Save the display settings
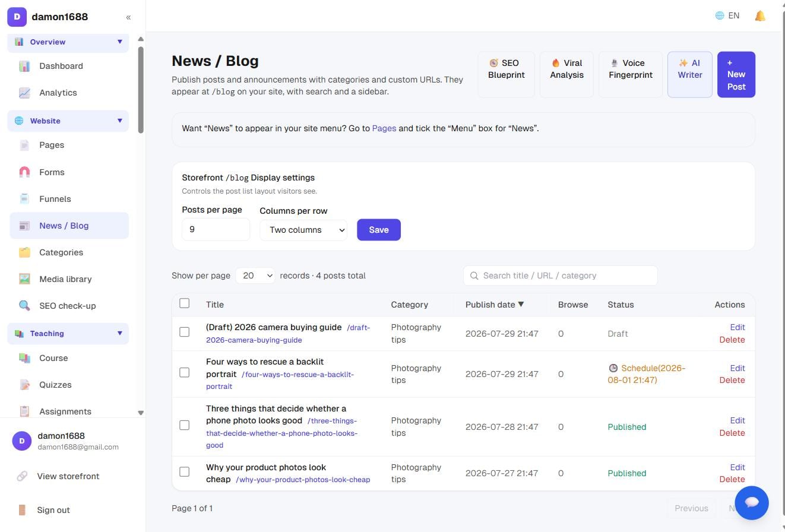The image size is (785, 532). 379,230
